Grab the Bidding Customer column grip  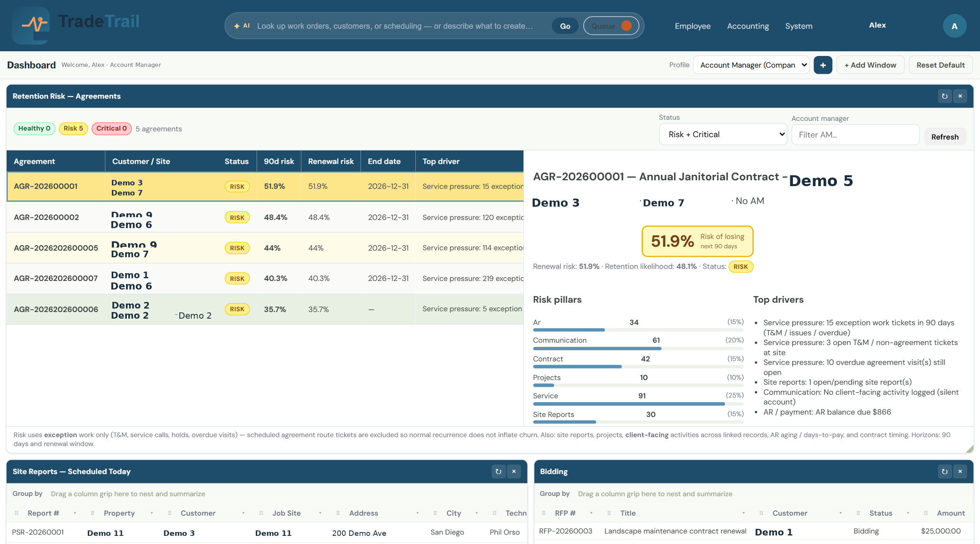click(x=761, y=513)
